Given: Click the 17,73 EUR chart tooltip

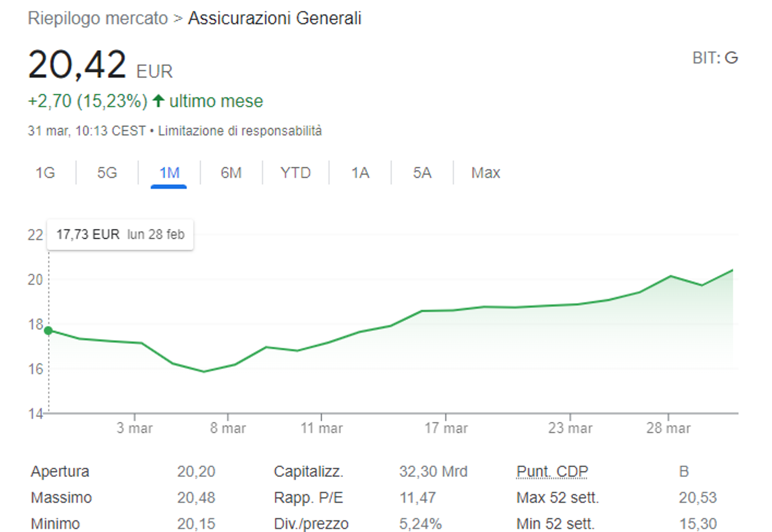Looking at the screenshot, I should 120,235.
